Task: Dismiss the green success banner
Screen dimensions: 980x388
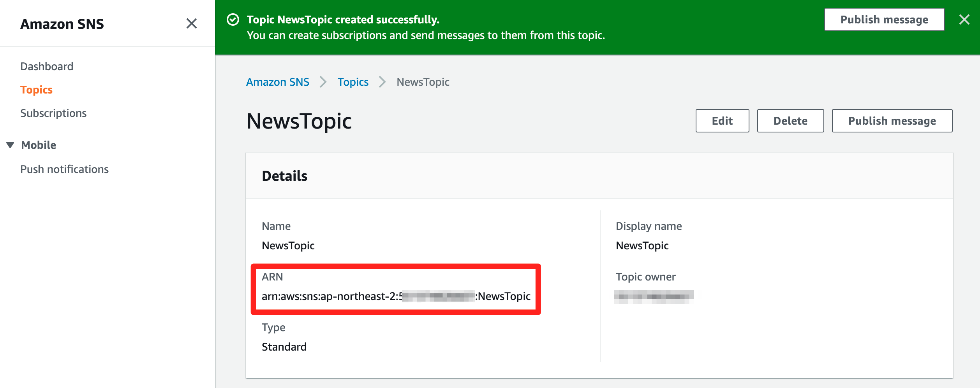Action: 964,19
